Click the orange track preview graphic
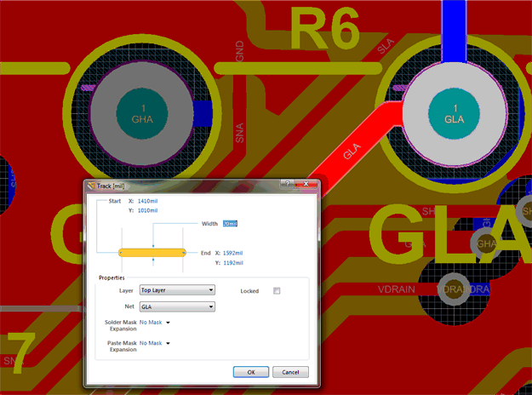This screenshot has height=395, width=532. (152, 253)
